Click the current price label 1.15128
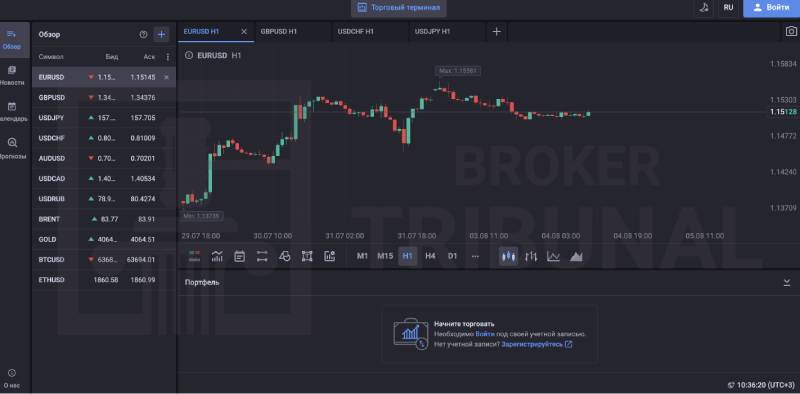800x394 pixels. coord(783,112)
